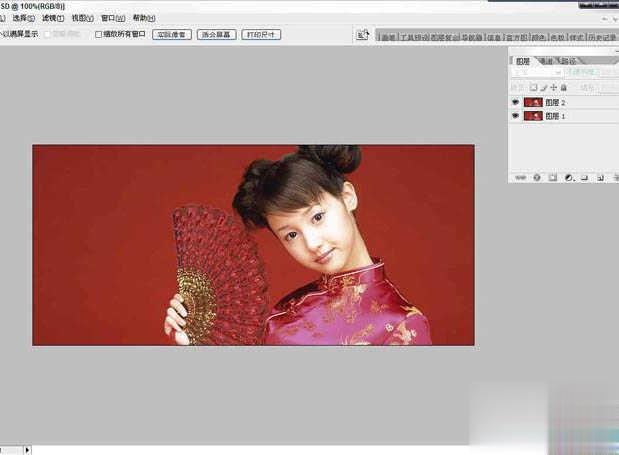Switch to the 通道 tab
619x455 pixels.
pos(546,61)
